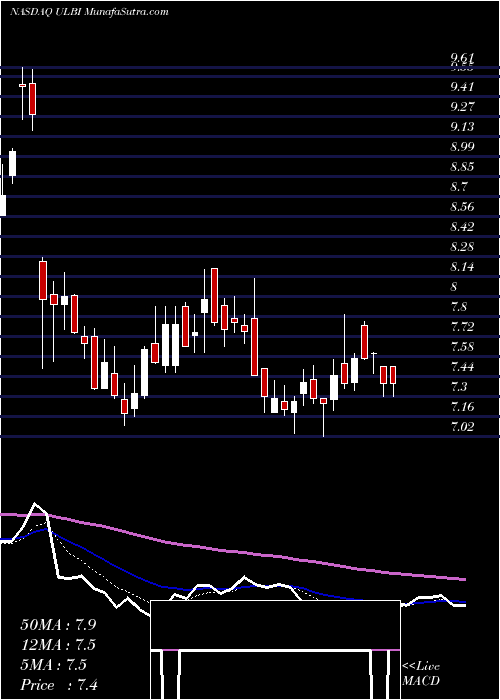500x700 pixels.
Task: Click the 7.44 price axis label
Action: coord(462,367)
